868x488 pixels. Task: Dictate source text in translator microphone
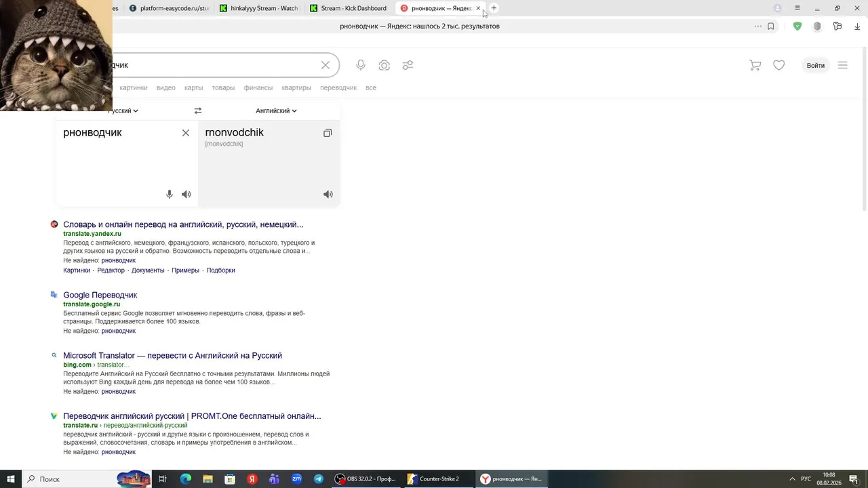pyautogui.click(x=170, y=195)
